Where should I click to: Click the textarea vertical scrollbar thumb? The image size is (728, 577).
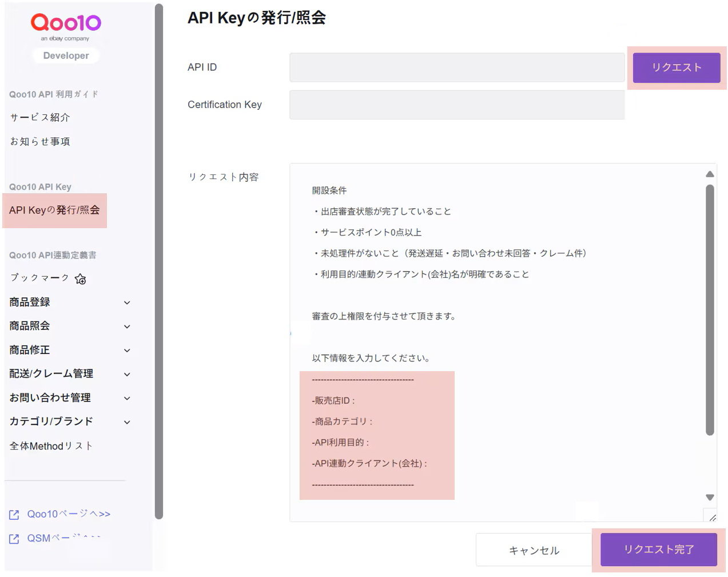[710, 310]
